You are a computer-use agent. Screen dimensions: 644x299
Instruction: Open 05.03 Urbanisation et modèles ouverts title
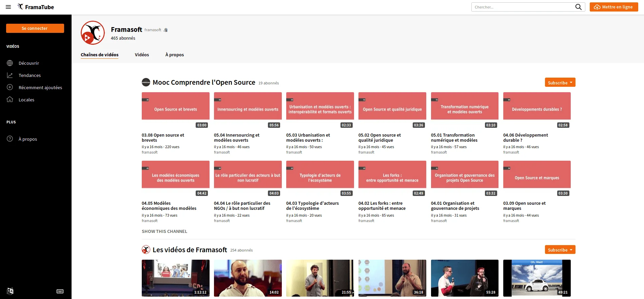tap(308, 138)
